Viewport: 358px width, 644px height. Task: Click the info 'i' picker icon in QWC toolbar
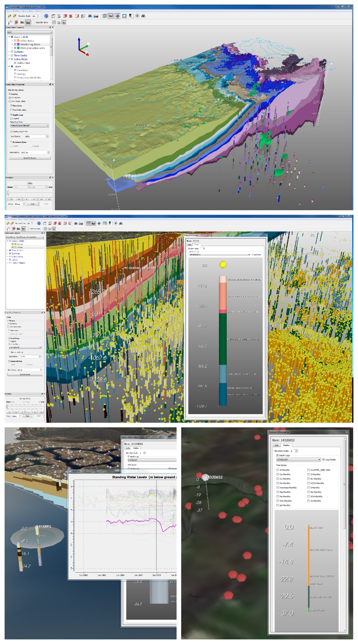coord(10,23)
